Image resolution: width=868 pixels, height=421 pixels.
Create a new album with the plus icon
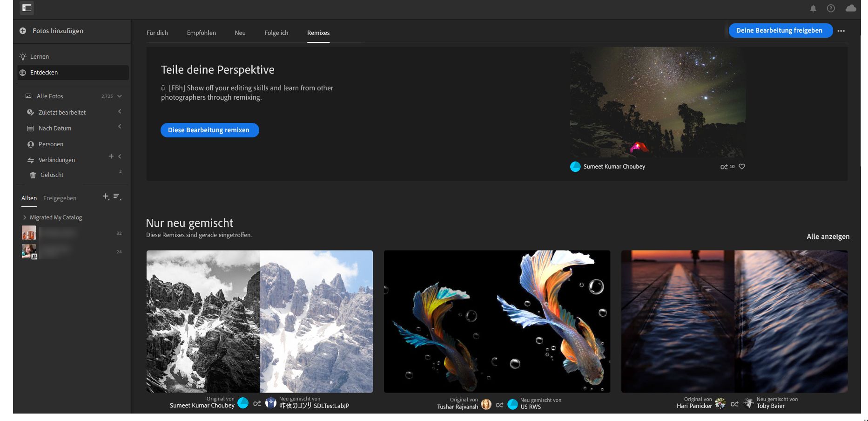pos(106,197)
